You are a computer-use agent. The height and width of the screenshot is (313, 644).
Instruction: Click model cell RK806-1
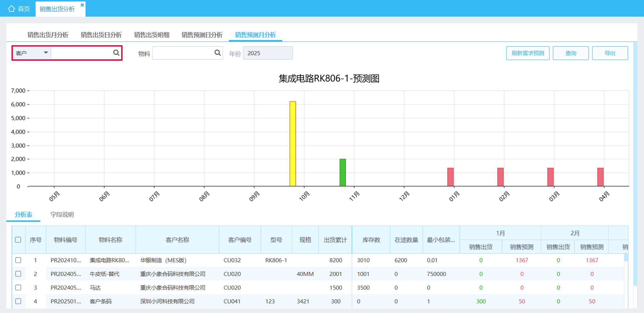(x=276, y=260)
